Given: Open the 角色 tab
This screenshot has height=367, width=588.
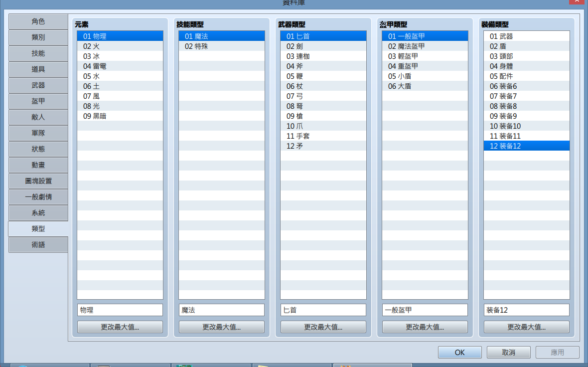Looking at the screenshot, I should (x=38, y=21).
